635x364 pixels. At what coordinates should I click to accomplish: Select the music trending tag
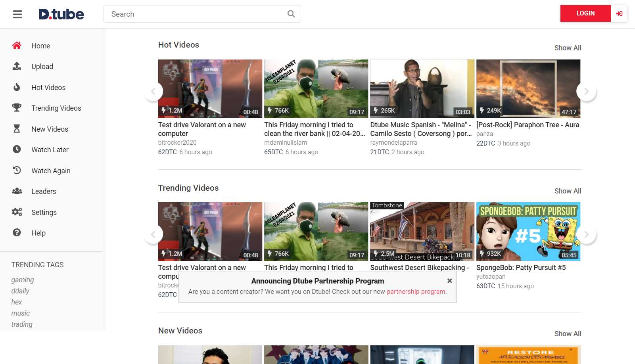pos(21,313)
